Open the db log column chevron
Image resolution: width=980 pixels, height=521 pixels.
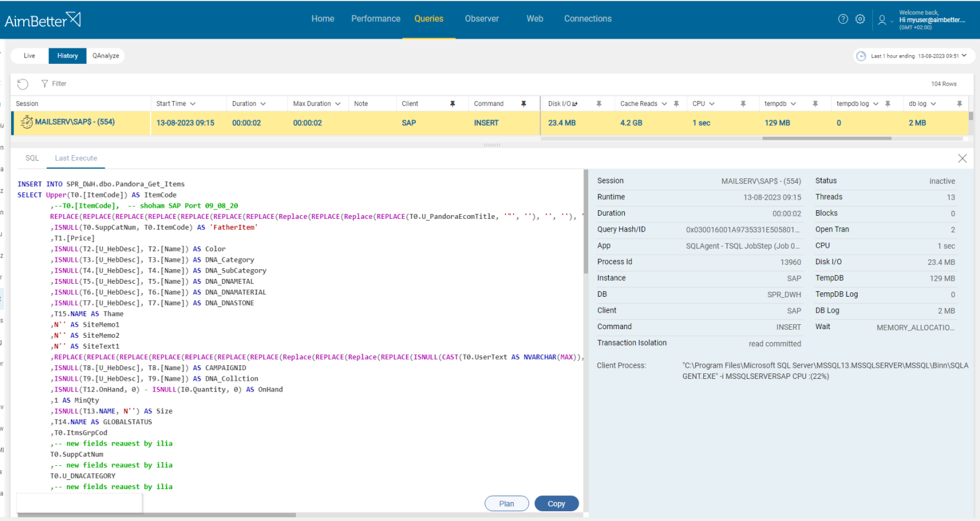coord(933,104)
